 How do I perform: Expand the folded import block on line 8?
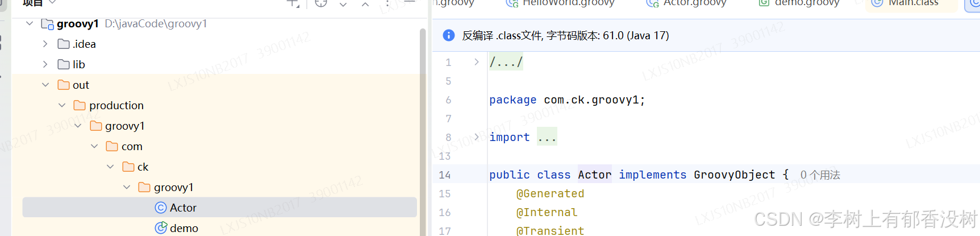pyautogui.click(x=477, y=136)
